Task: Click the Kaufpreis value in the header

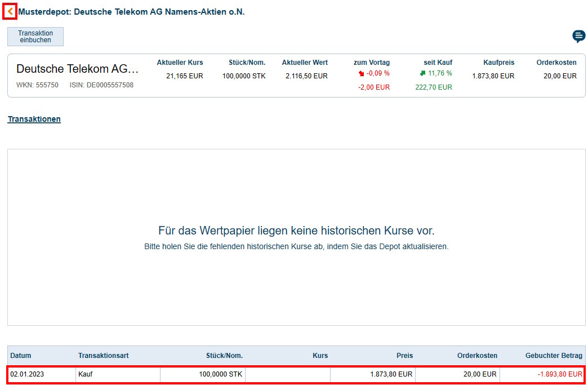Action: tap(493, 76)
